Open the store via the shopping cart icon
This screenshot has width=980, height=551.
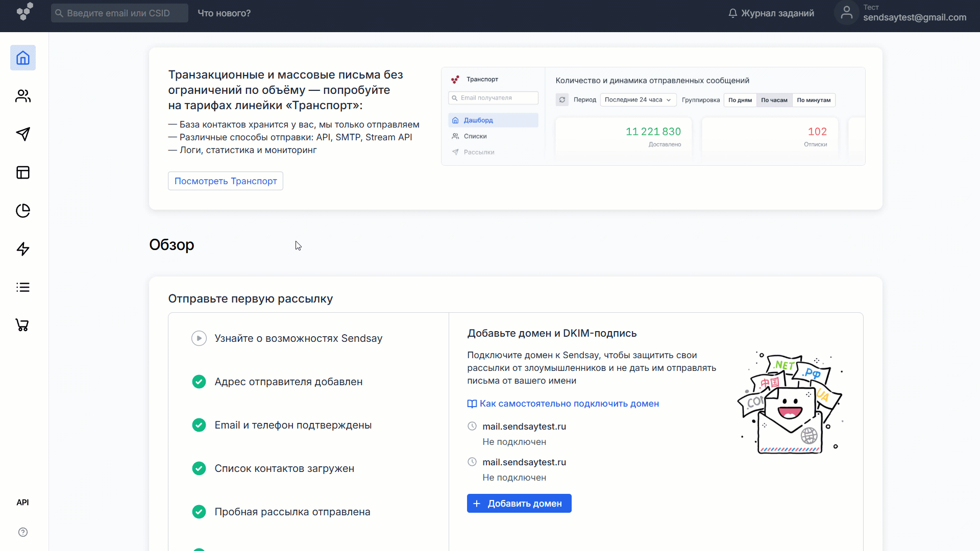click(x=23, y=325)
